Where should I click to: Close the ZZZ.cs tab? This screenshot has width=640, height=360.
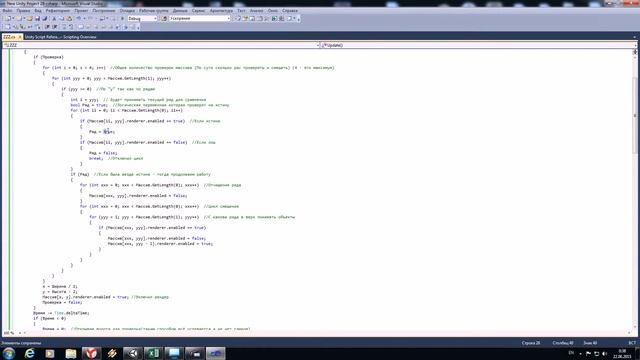(x=20, y=37)
